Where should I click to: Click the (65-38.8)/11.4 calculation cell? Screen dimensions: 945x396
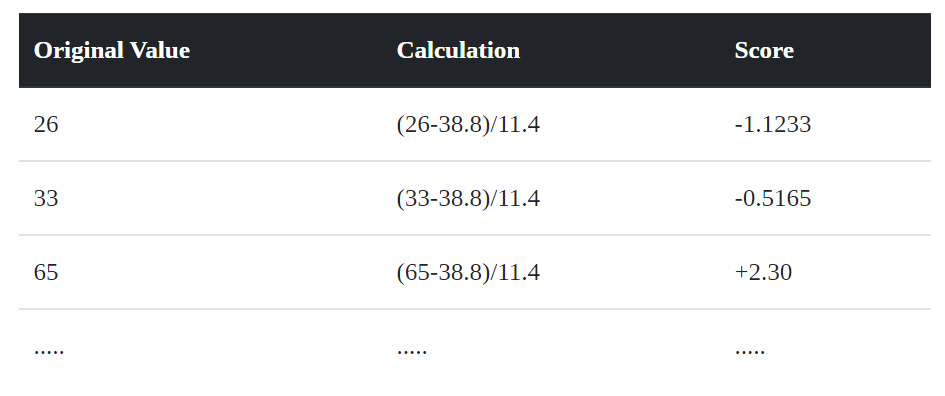pos(468,272)
